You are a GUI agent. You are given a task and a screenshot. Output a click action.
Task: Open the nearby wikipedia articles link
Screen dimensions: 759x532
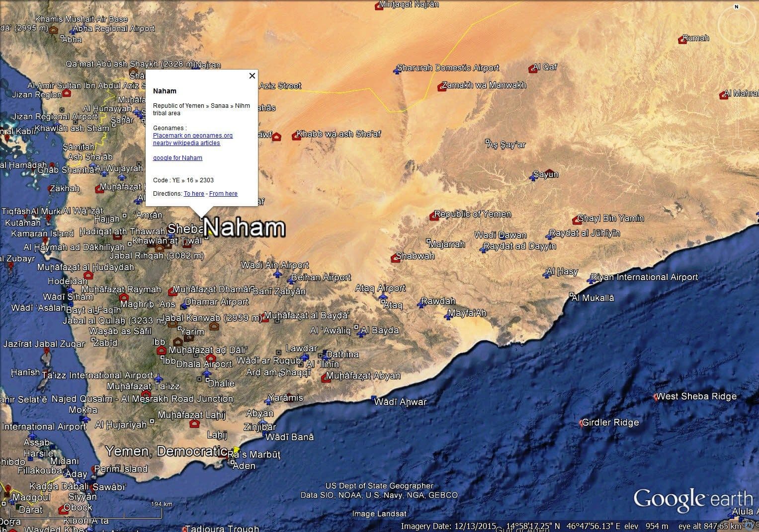click(186, 143)
